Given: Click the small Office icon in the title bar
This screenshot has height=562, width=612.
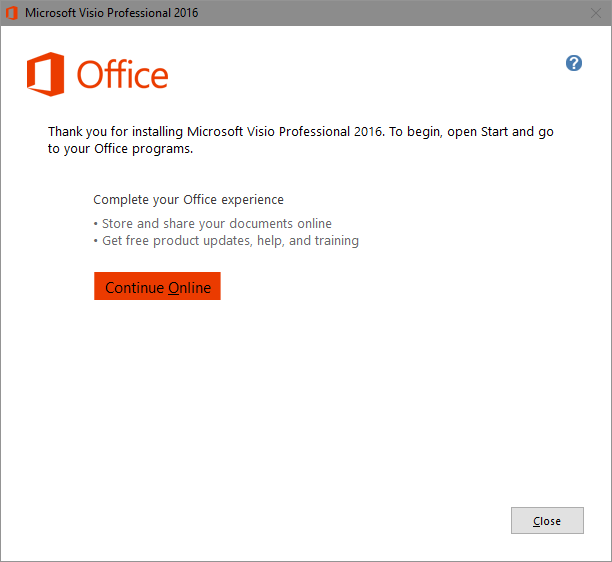Looking at the screenshot, I should [x=12, y=13].
